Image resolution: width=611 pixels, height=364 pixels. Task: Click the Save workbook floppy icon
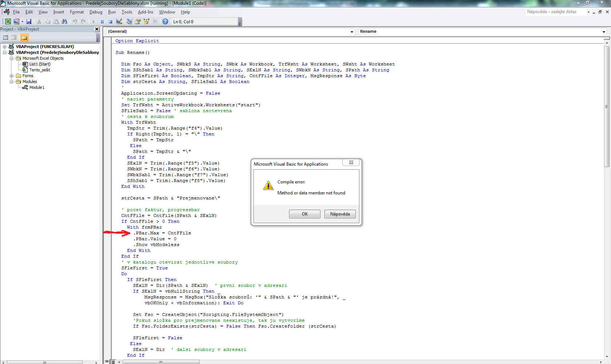pyautogui.click(x=29, y=22)
